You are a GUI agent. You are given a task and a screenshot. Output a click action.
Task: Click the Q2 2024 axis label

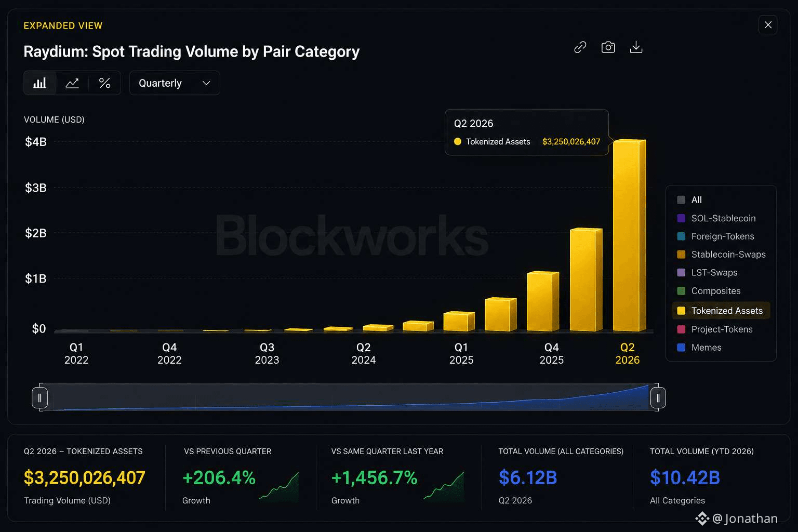point(364,354)
